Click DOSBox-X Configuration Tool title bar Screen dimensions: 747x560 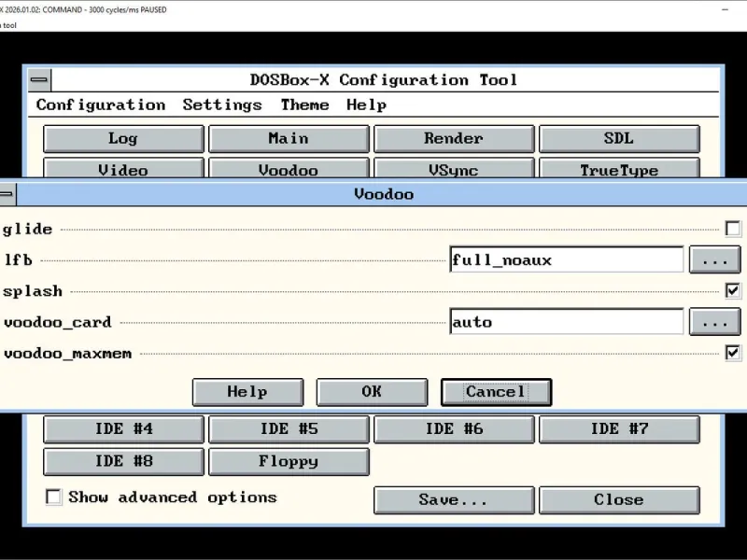pos(385,79)
